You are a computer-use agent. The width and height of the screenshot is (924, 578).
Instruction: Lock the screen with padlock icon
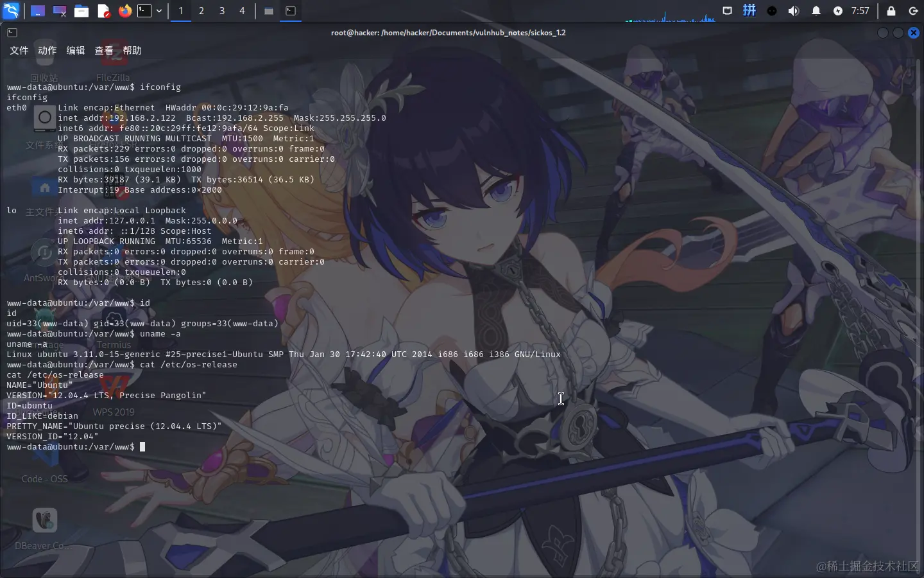[x=891, y=11]
